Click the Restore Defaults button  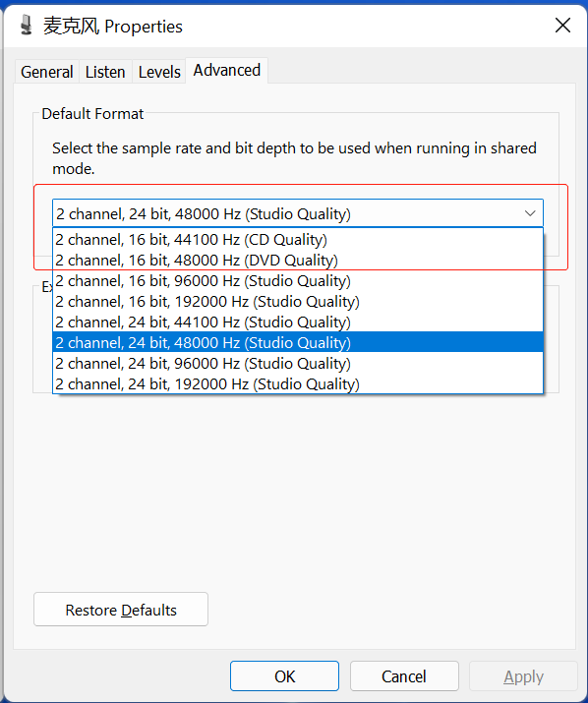pyautogui.click(x=121, y=610)
